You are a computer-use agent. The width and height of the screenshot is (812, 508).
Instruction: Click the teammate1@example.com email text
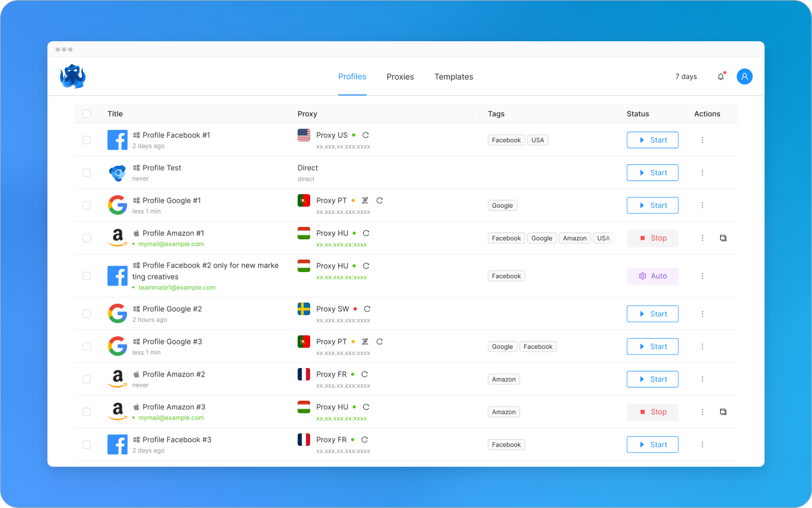coord(177,288)
